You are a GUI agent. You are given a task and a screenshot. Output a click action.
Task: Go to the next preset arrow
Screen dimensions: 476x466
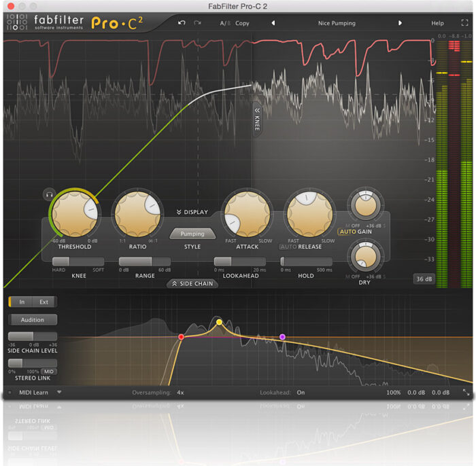(x=400, y=23)
